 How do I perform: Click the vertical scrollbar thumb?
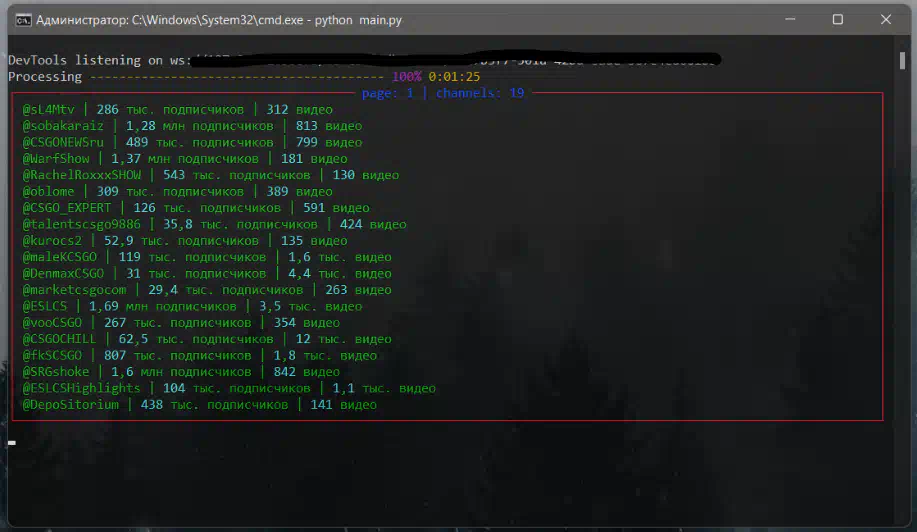tap(902, 61)
